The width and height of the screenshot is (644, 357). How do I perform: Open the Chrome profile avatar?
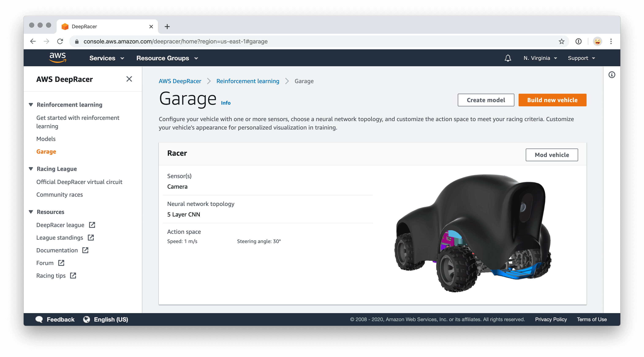597,42
